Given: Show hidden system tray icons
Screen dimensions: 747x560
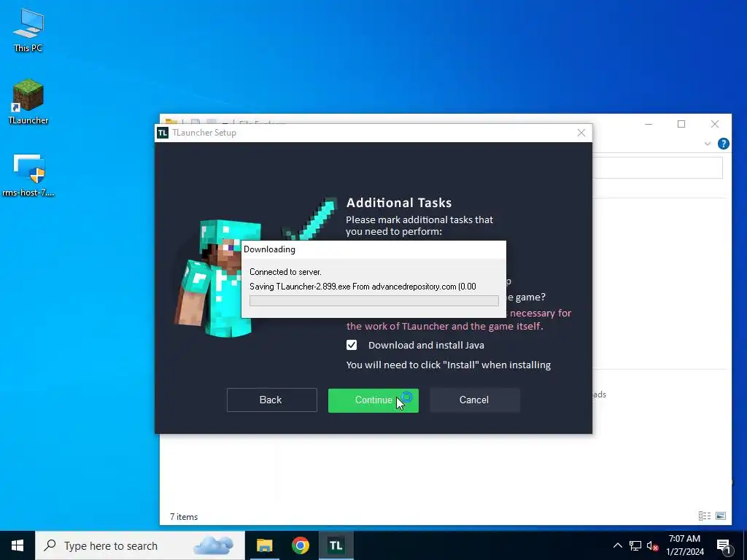Looking at the screenshot, I should coord(617,545).
